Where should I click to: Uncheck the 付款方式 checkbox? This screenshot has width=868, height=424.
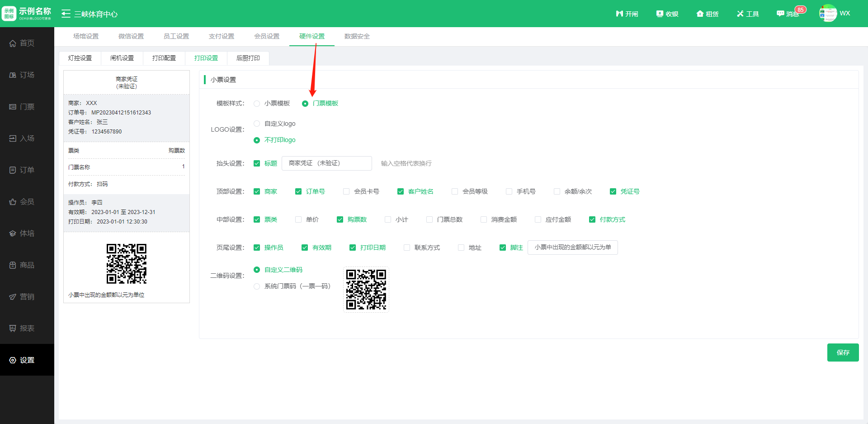click(592, 219)
